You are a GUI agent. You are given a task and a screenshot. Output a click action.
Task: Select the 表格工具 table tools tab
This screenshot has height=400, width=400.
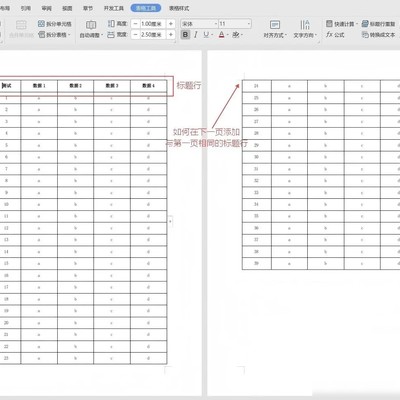coord(146,8)
